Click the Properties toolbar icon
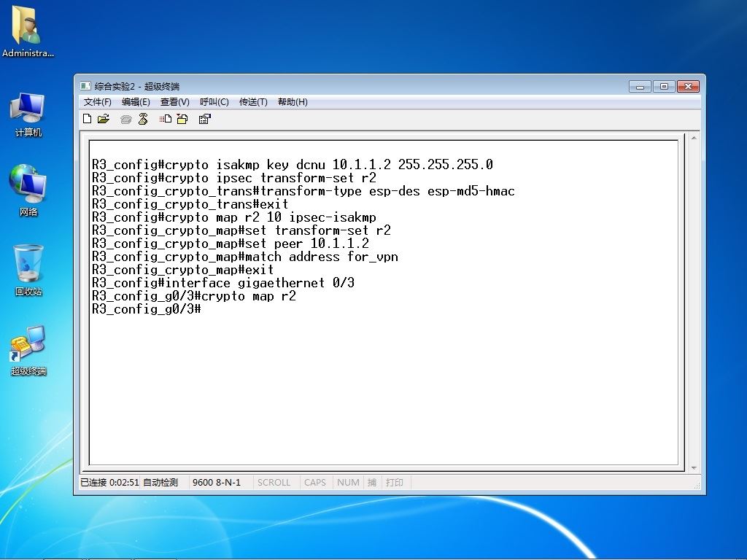This screenshot has height=560, width=747. point(205,119)
